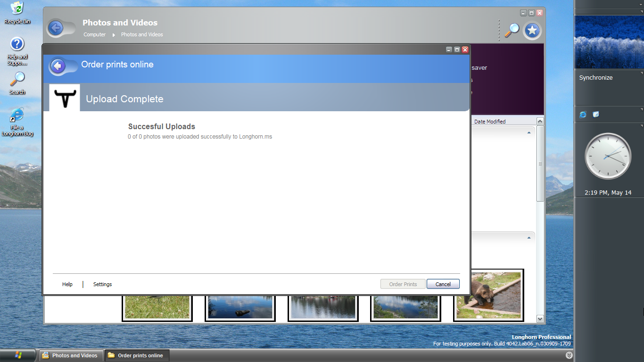Click the Synchronize label in the sidebar
This screenshot has height=362, width=644.
pyautogui.click(x=596, y=78)
